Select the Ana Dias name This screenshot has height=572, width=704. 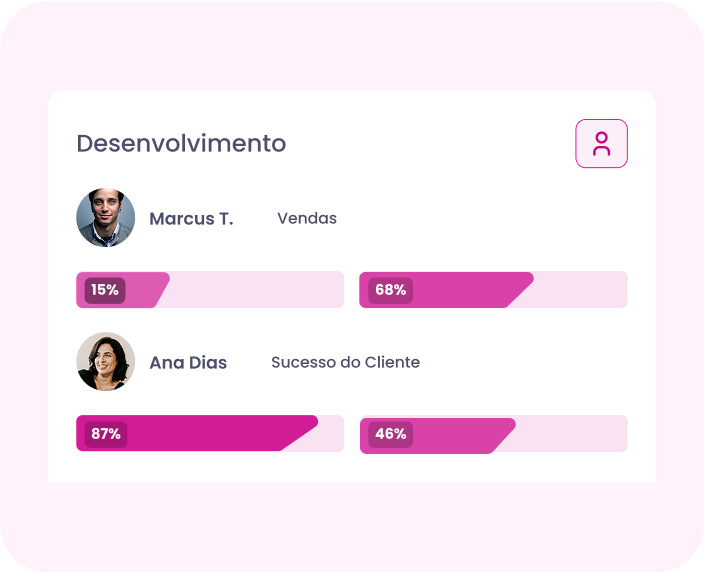point(188,363)
